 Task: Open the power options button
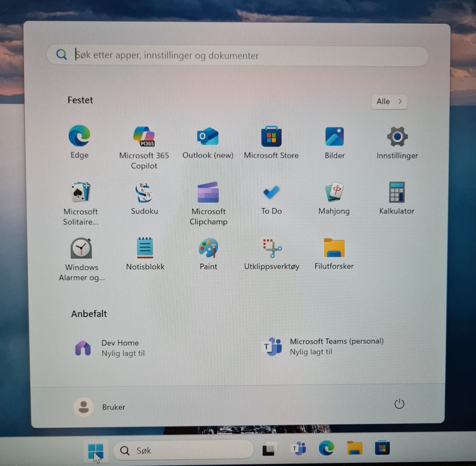[x=399, y=404]
